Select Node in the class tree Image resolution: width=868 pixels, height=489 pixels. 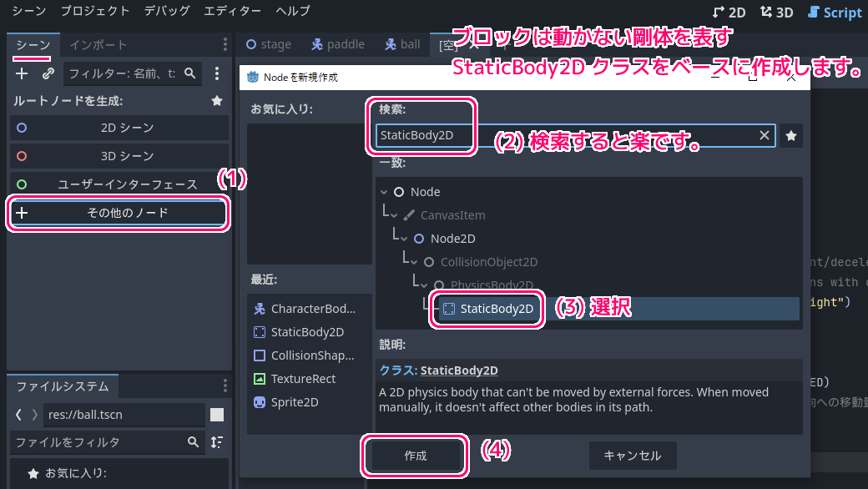(x=425, y=192)
